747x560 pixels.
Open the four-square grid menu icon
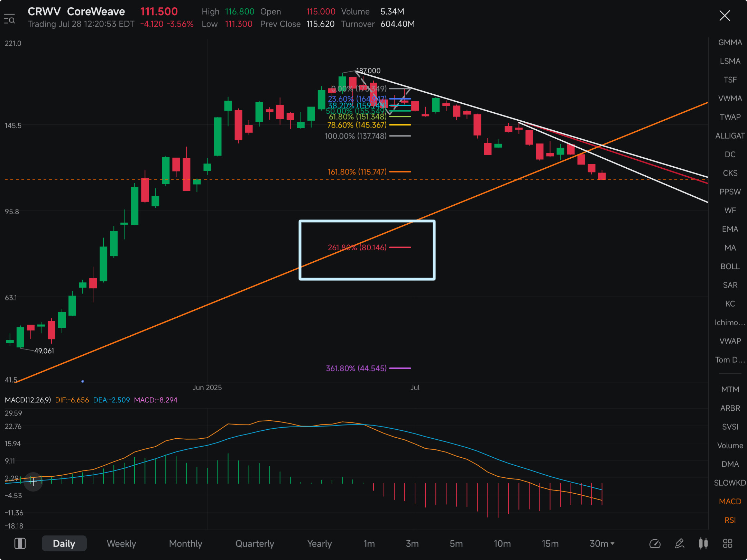coord(728,543)
